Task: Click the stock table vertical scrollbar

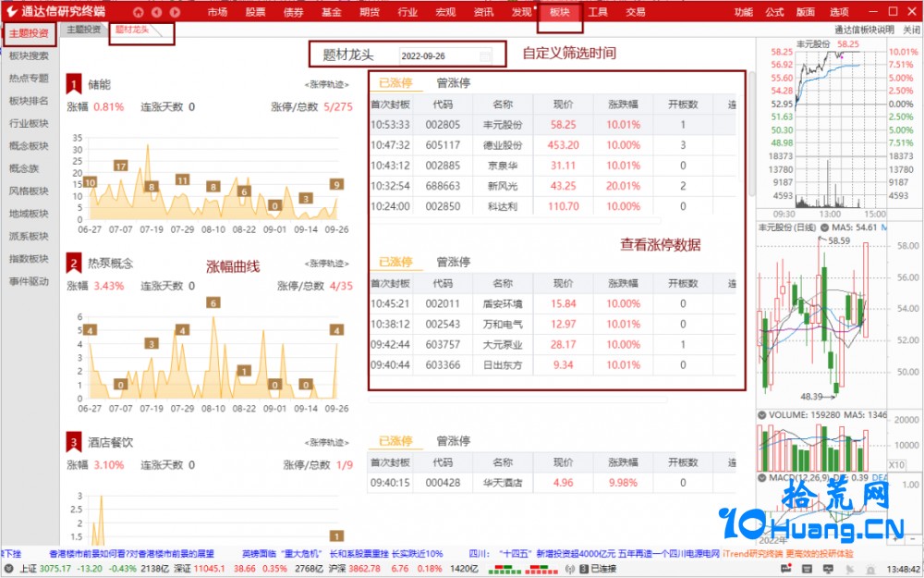Action: tap(752, 136)
